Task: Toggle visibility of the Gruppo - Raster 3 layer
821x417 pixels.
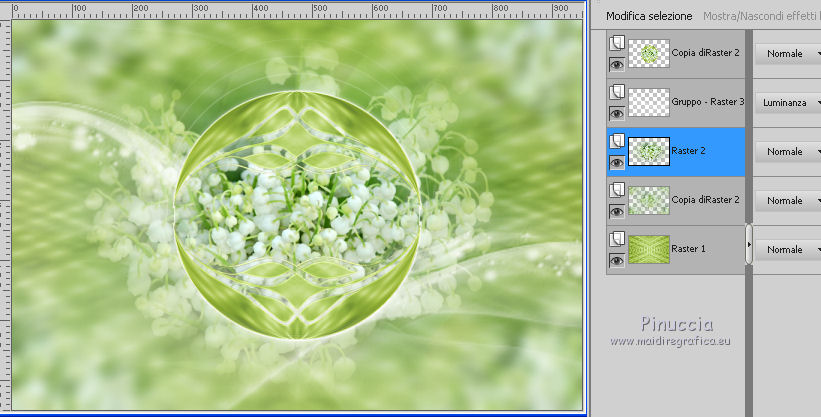Action: (617, 114)
